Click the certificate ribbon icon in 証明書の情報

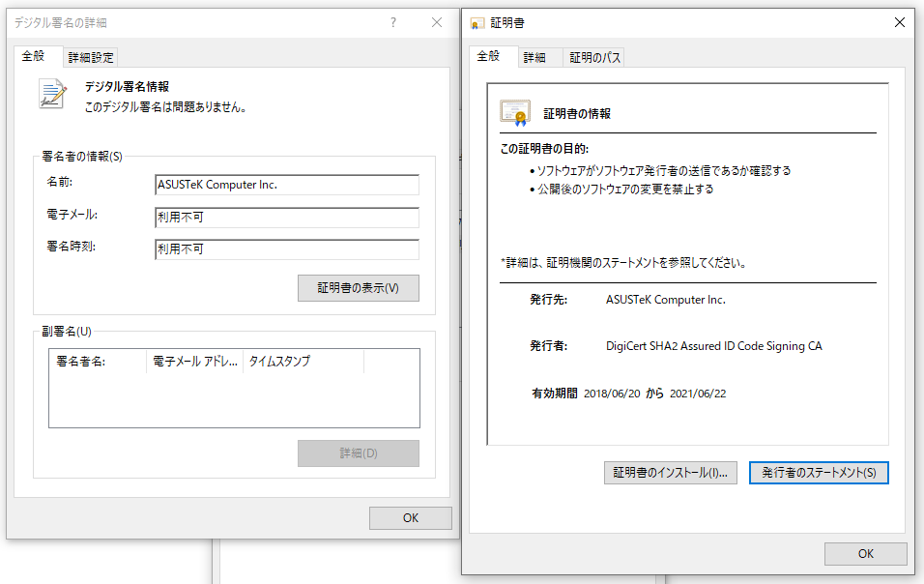[x=515, y=113]
